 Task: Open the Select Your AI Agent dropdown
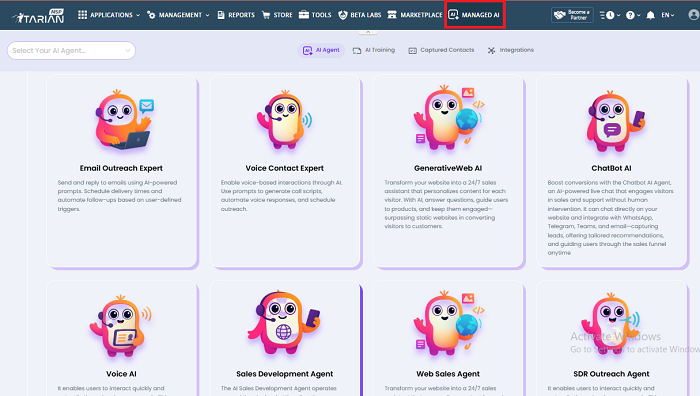click(71, 50)
